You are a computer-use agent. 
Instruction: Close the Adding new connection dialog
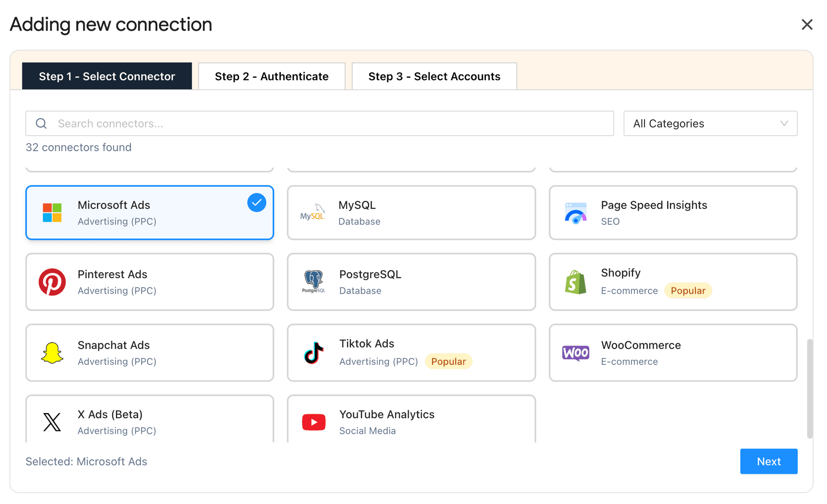[807, 25]
